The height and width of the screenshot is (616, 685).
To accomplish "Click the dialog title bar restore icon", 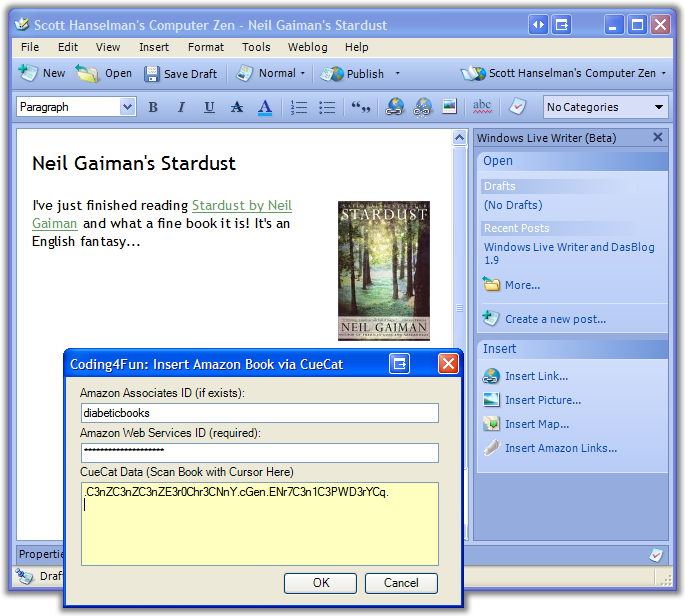I will click(x=399, y=363).
